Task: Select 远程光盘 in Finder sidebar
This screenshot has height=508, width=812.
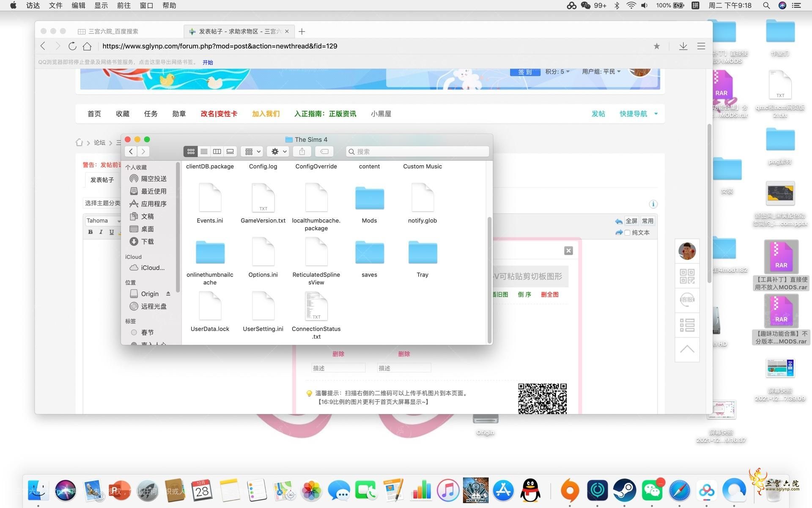Action: pyautogui.click(x=148, y=306)
